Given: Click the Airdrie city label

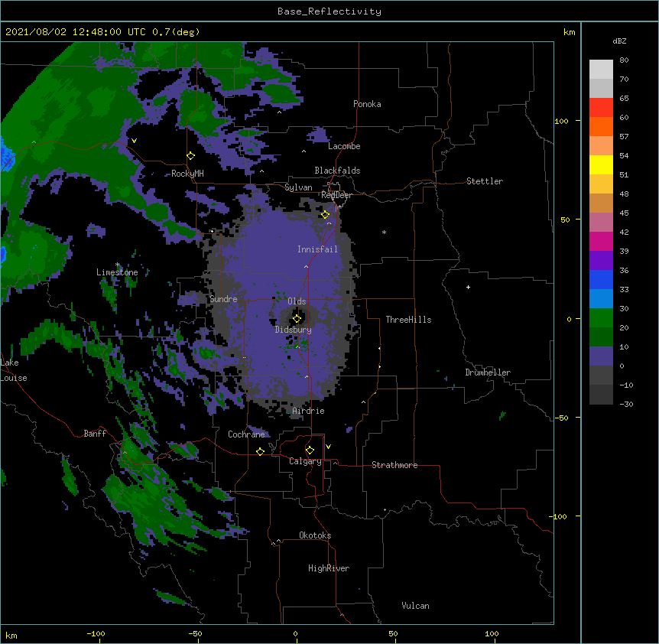Looking at the screenshot, I should coord(309,411).
